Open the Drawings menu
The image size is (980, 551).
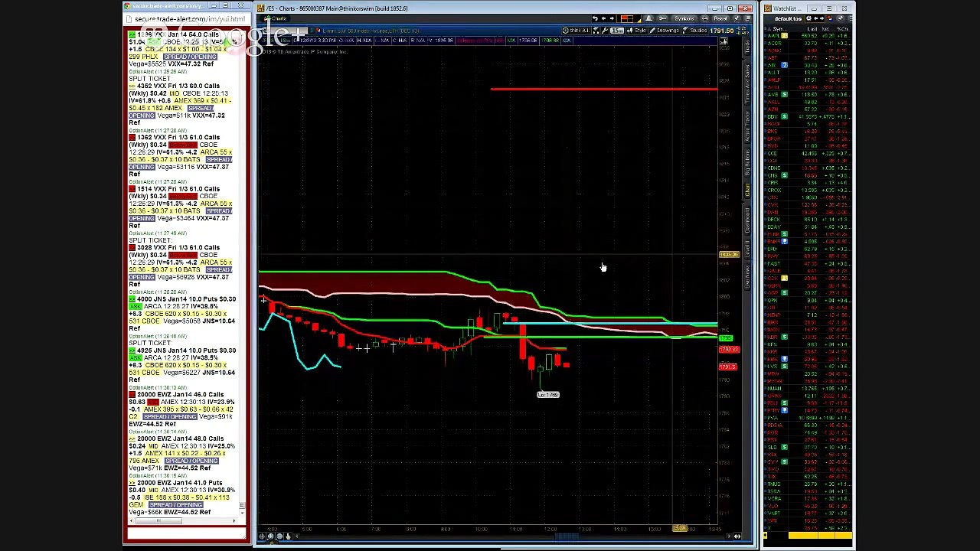[x=664, y=31]
